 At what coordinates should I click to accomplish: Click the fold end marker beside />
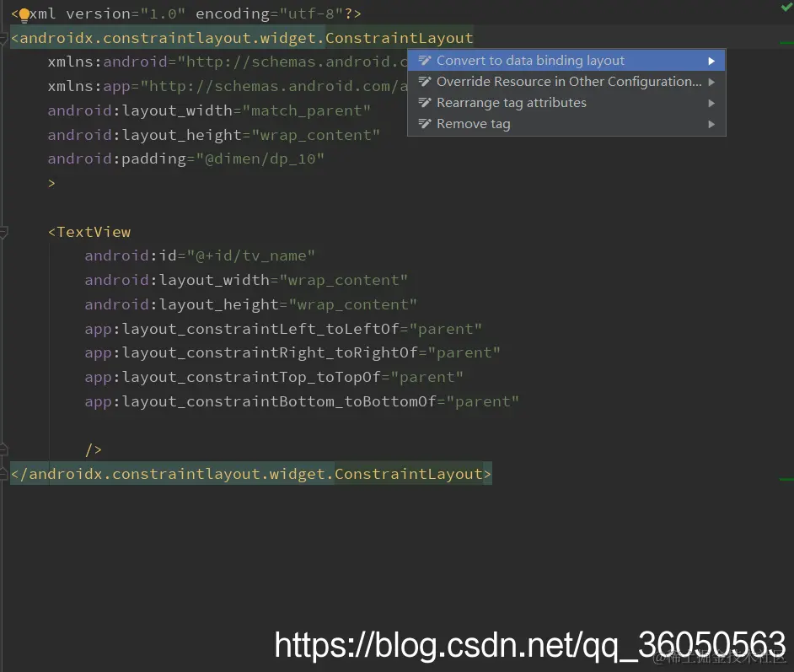[x=3, y=449]
